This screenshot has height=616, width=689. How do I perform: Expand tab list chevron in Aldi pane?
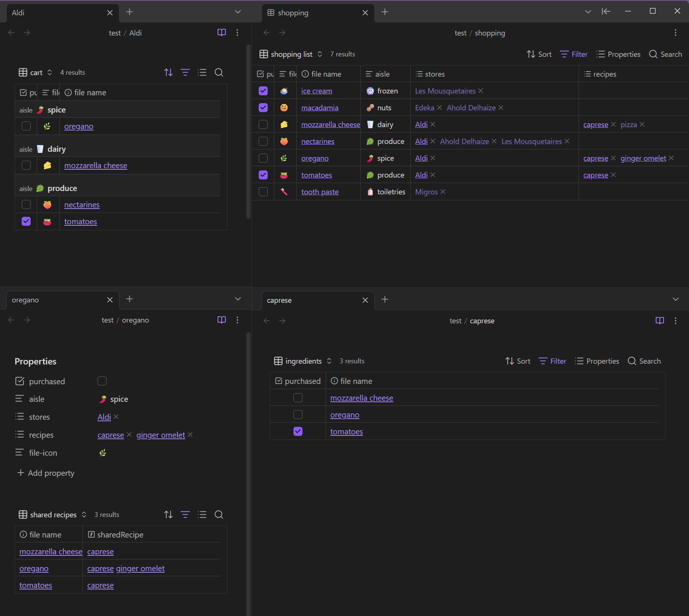pos(238,12)
